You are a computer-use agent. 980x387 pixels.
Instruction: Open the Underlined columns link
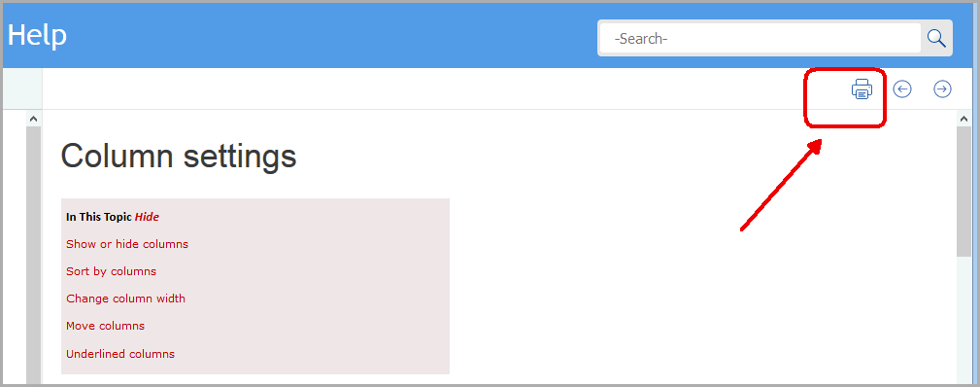(x=120, y=354)
